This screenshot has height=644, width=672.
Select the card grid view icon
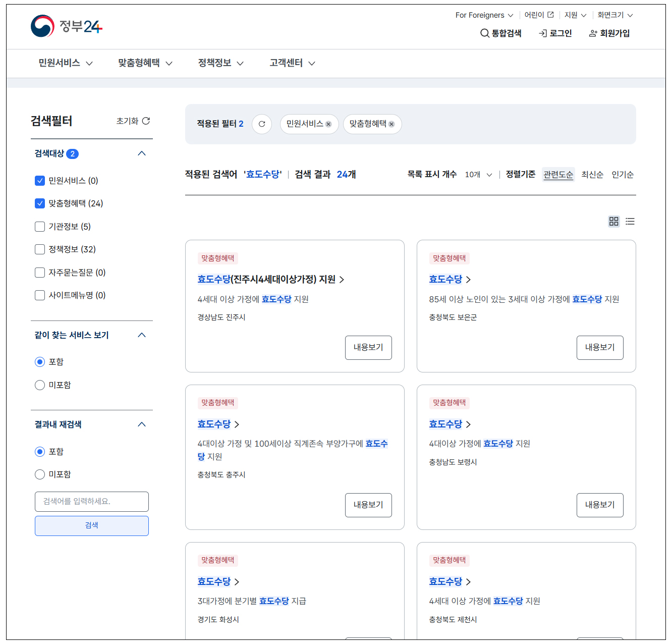click(x=613, y=221)
